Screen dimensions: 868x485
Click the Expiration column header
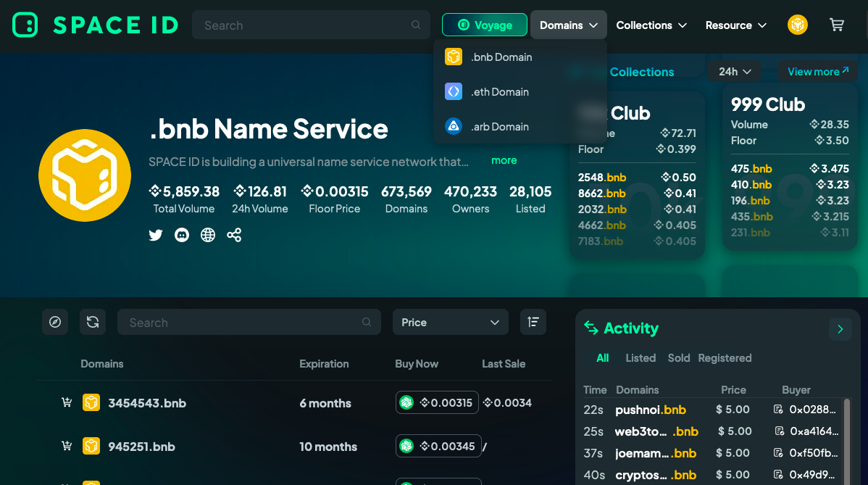tap(324, 364)
